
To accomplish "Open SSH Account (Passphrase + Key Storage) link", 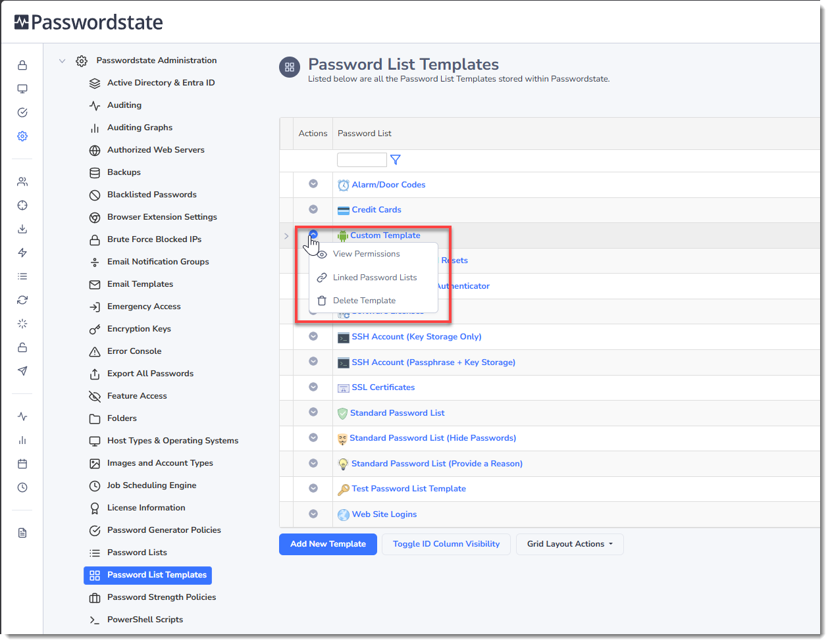I will [434, 362].
